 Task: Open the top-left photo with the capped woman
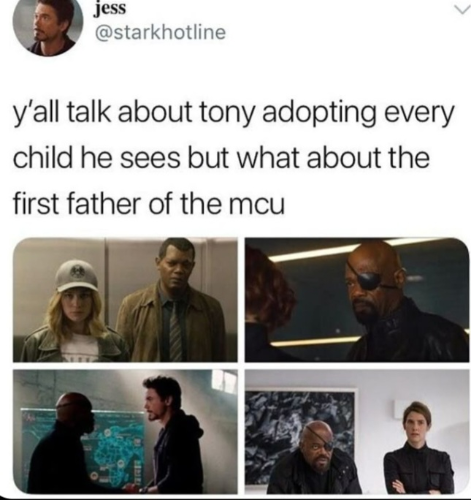(x=125, y=300)
